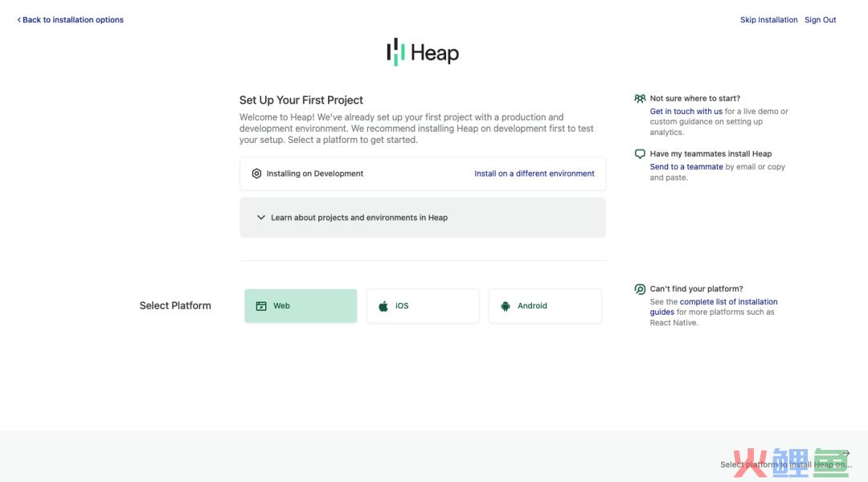Screen dimensions: 868x482
Task: Click the Web browser window icon
Action: [261, 306]
